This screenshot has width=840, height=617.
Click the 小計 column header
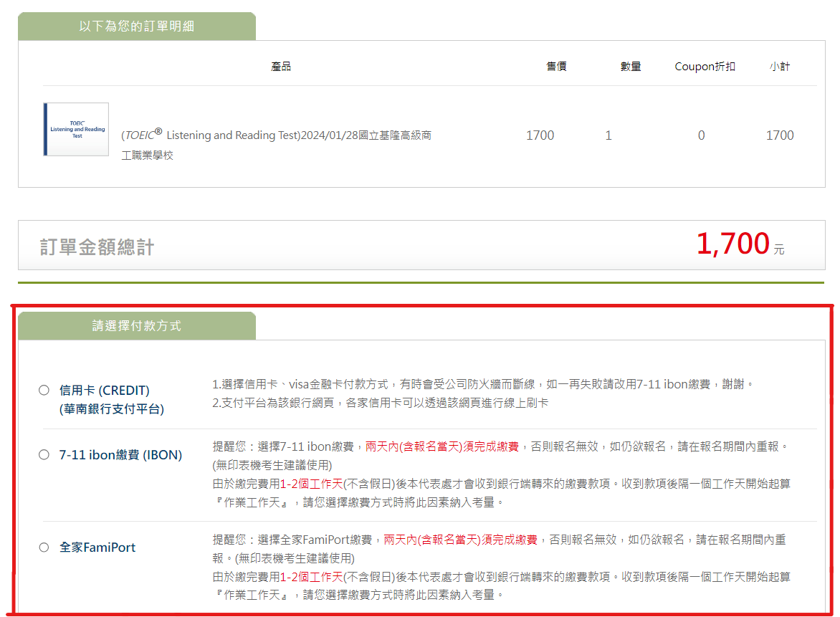point(780,67)
